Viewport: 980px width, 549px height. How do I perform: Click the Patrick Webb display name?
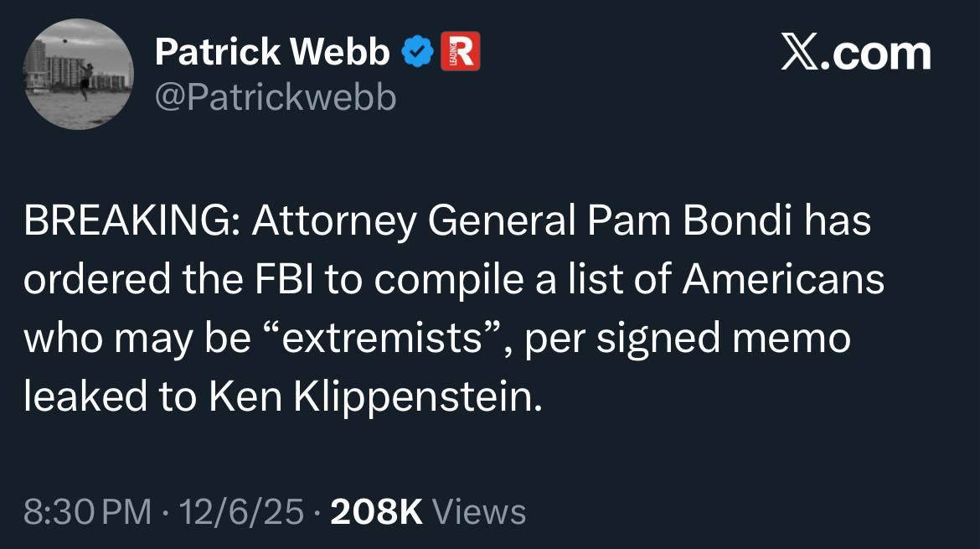click(x=272, y=54)
